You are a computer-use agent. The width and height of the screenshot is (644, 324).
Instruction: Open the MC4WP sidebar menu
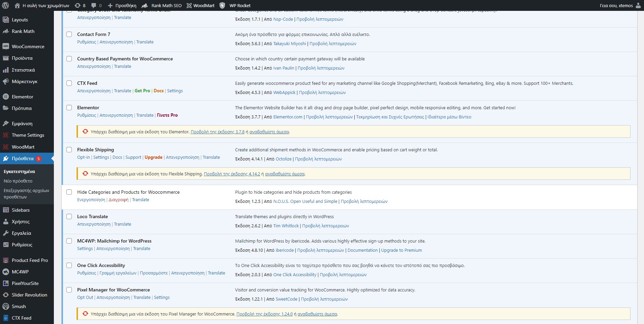[x=27, y=272]
